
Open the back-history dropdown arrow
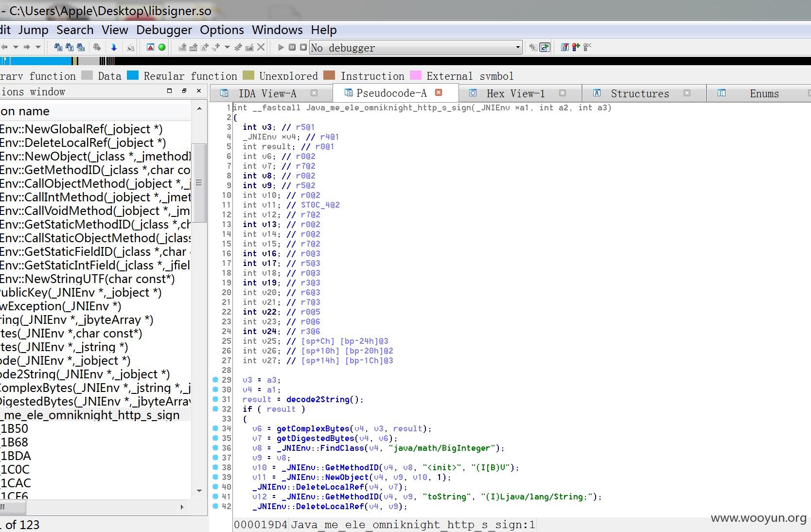(16, 47)
